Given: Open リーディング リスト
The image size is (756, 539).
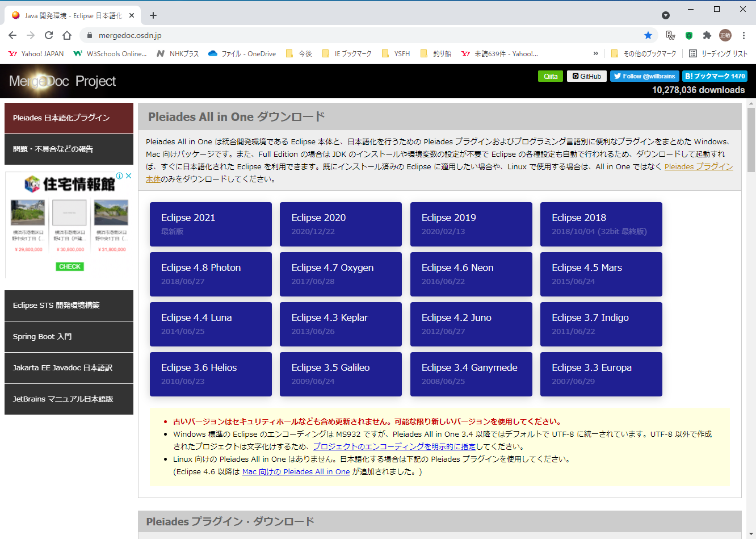Looking at the screenshot, I should [x=718, y=53].
